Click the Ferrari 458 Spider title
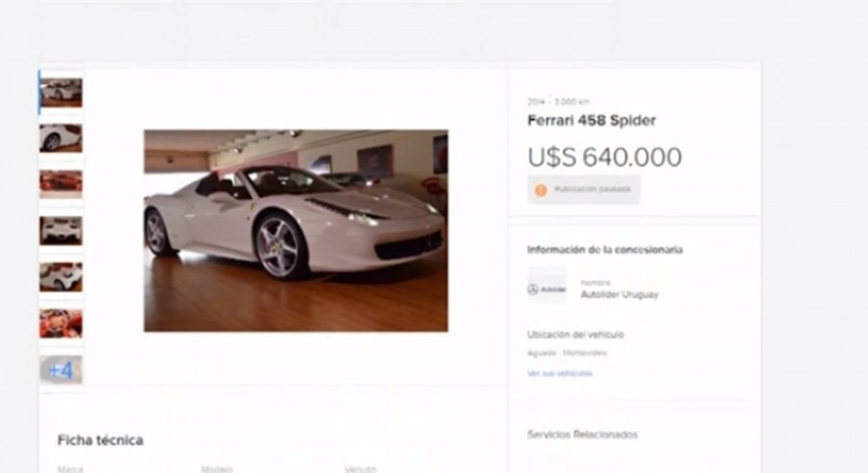Viewport: 868px width, 473px height. tap(591, 121)
